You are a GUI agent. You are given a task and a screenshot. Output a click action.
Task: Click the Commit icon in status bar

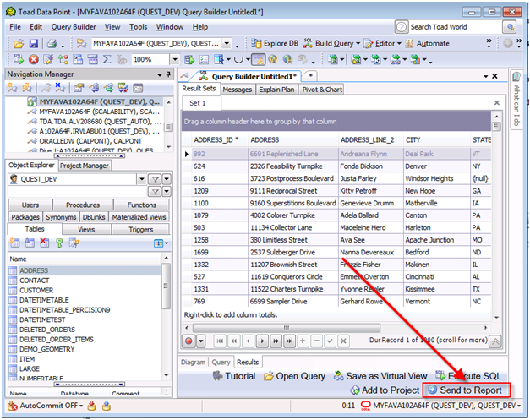coord(91,406)
